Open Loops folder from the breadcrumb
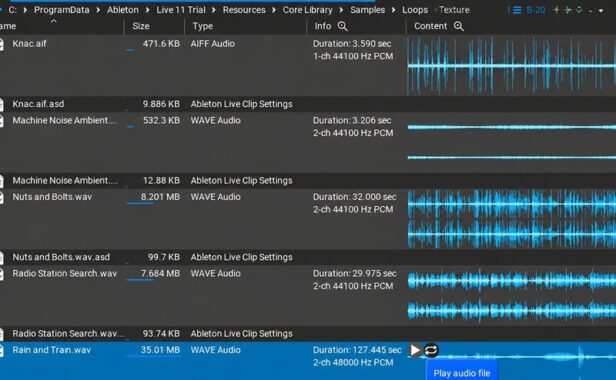Viewport: 616px width, 380px height. click(415, 10)
